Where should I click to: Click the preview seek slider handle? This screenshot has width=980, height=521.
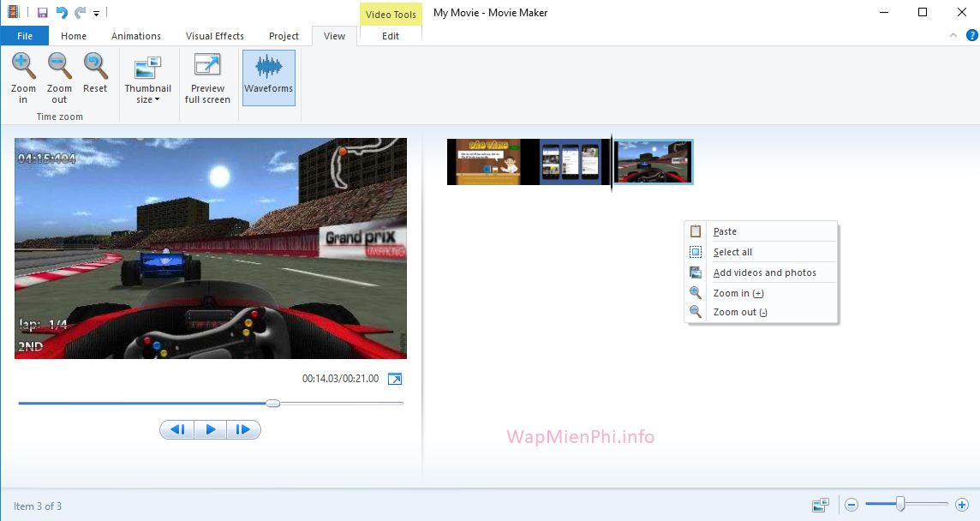(273, 404)
